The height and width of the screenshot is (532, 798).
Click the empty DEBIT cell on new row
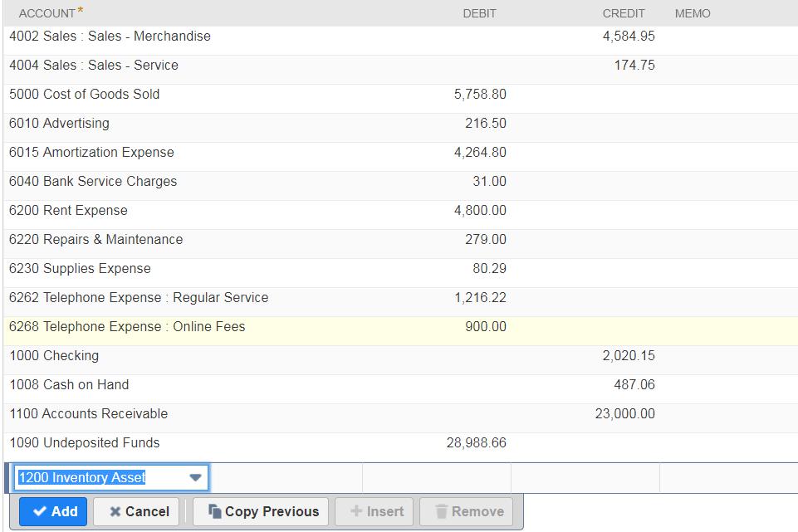point(436,477)
